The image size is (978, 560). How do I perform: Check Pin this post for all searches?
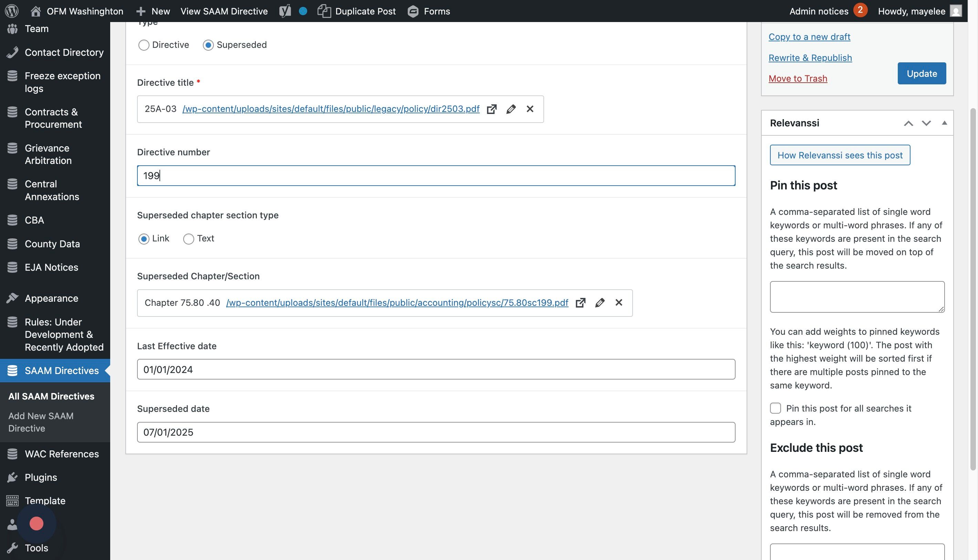pyautogui.click(x=775, y=408)
